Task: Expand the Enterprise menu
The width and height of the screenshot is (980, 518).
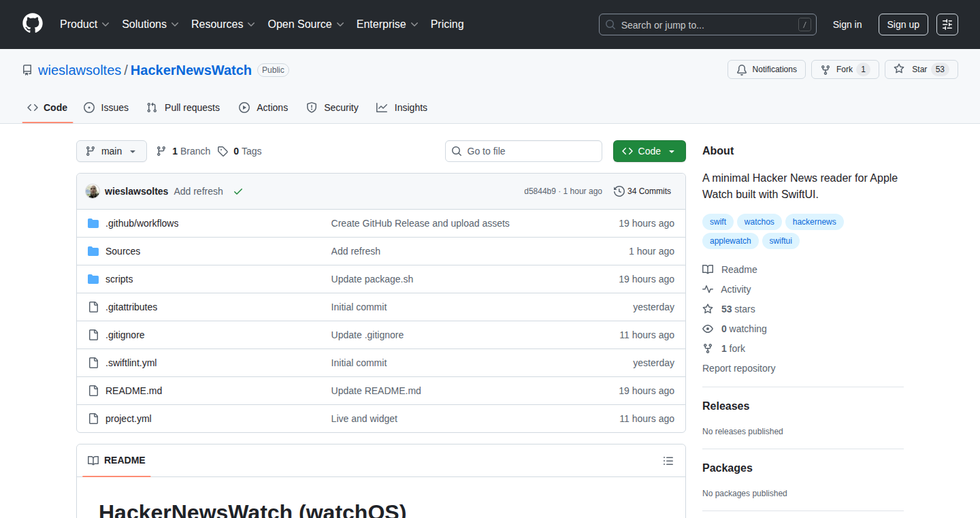Action: pyautogui.click(x=388, y=25)
